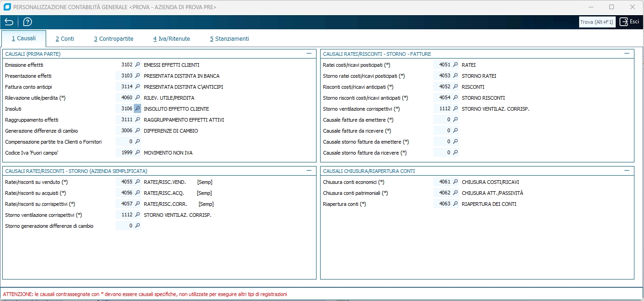
Task: Click the back arrow icon in toolbar
Action: click(9, 22)
